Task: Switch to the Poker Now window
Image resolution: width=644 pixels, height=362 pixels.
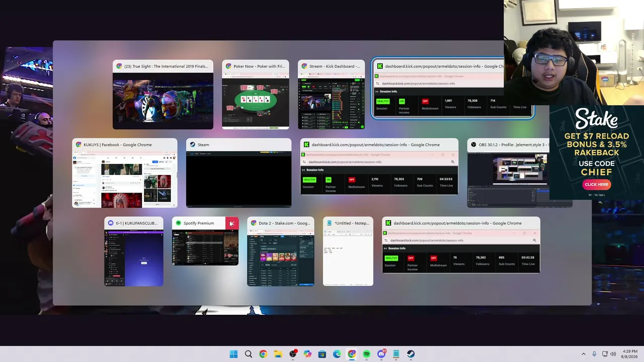Action: pyautogui.click(x=256, y=95)
